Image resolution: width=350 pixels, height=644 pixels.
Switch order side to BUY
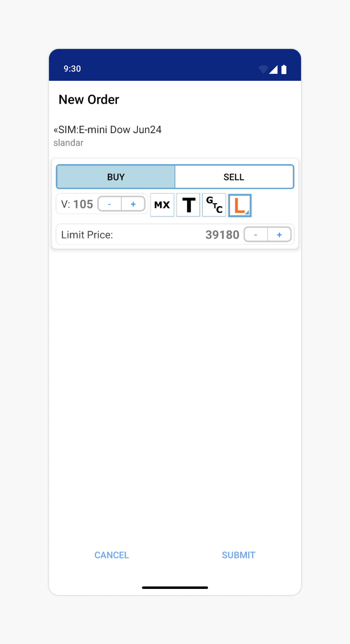tap(116, 177)
